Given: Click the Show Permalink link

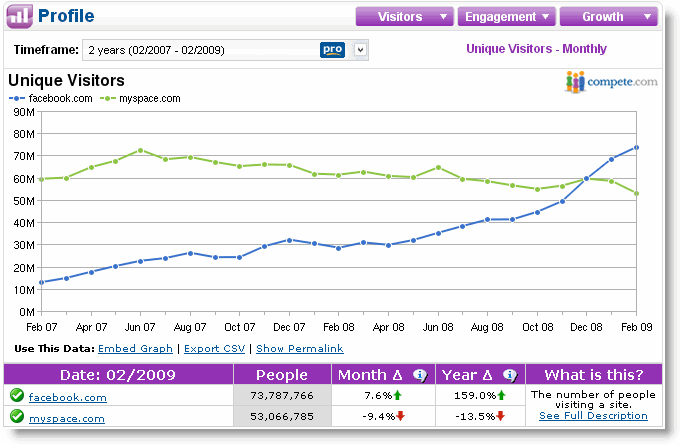Looking at the screenshot, I should [300, 349].
